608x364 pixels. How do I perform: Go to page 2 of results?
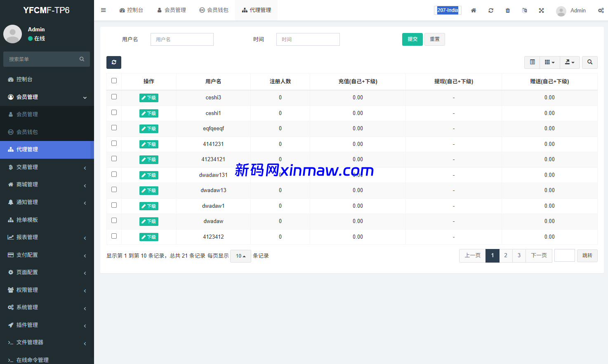pos(506,256)
